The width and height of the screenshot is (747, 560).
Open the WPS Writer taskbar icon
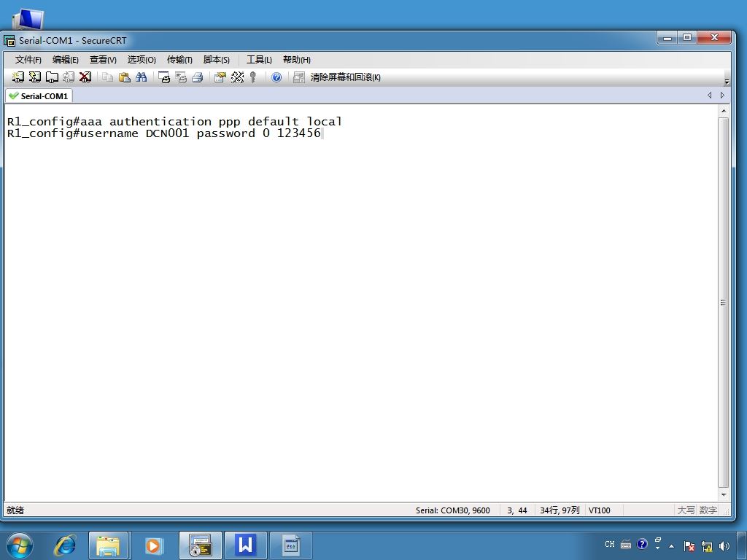246,545
